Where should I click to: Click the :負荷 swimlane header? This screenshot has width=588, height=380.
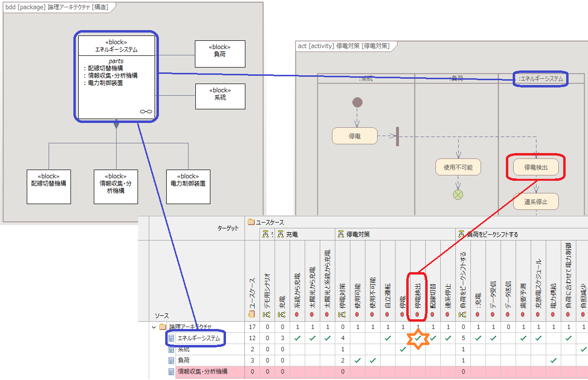pos(457,78)
